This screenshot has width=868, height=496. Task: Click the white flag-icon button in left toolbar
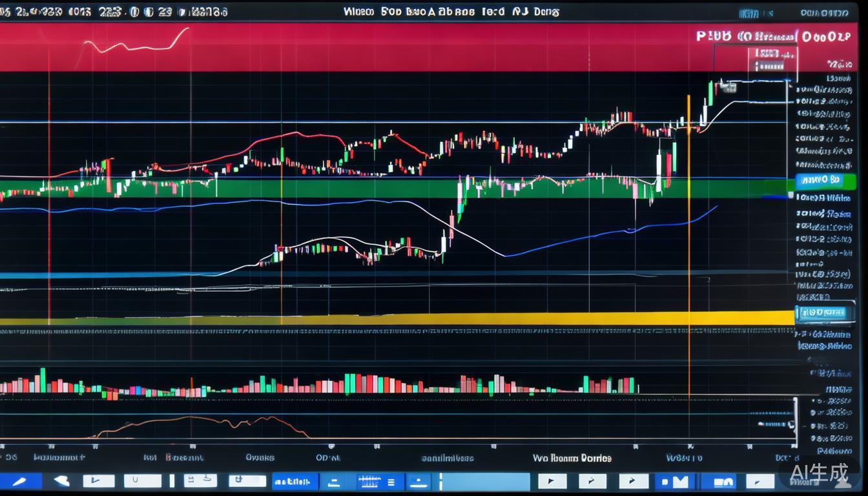98,481
